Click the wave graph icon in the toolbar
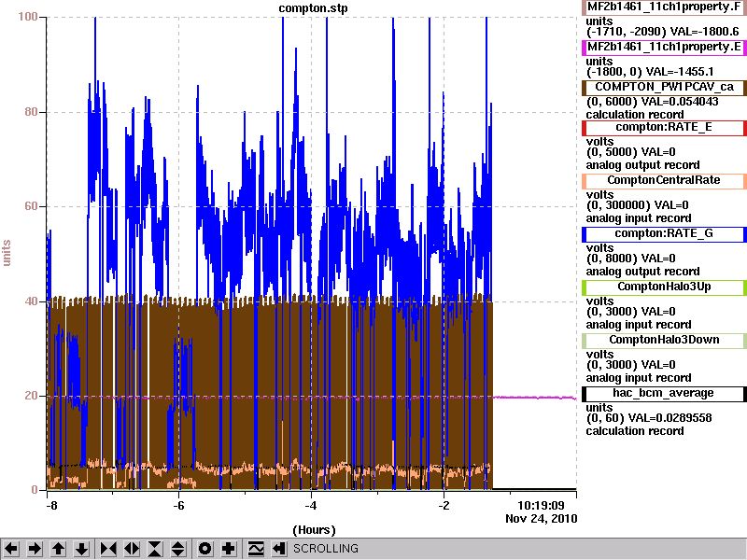747x560 pixels. point(256,549)
